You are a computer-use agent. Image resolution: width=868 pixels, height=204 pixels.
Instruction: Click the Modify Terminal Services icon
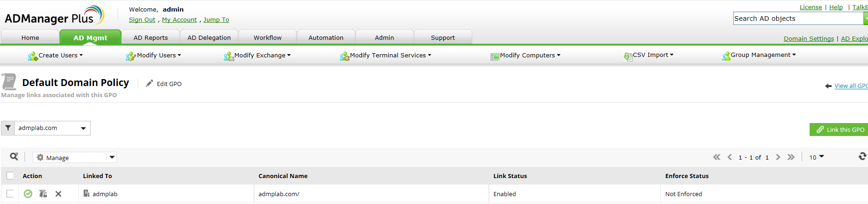344,56
